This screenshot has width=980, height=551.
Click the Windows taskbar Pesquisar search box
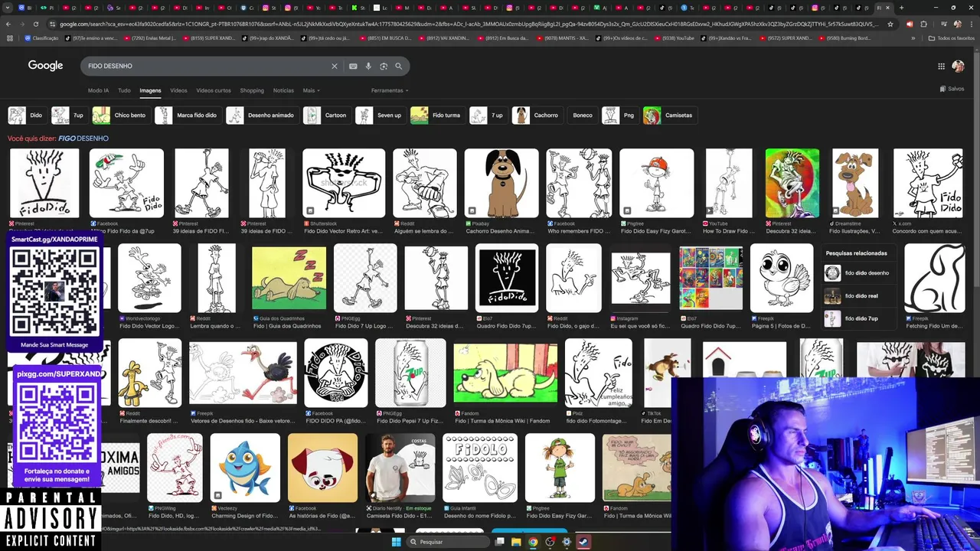click(446, 542)
